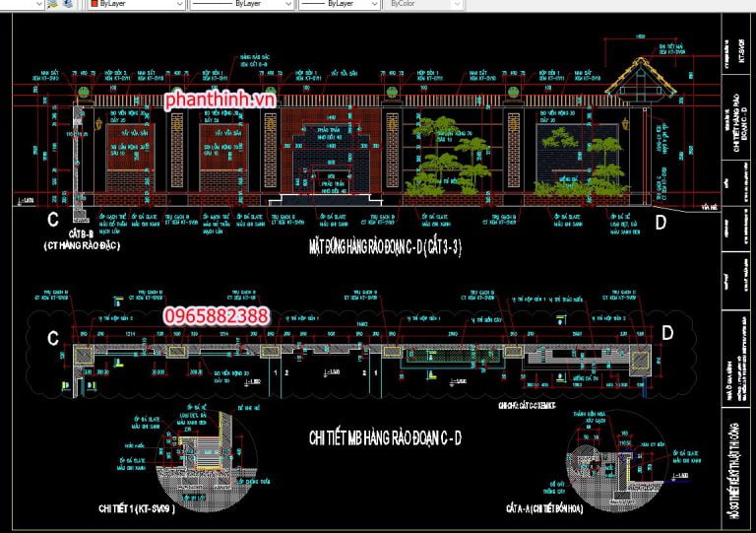Select the label 'CẮT A - A ( CHI TIẾT BỒN HOA )'
The image size is (756, 533).
544,508
